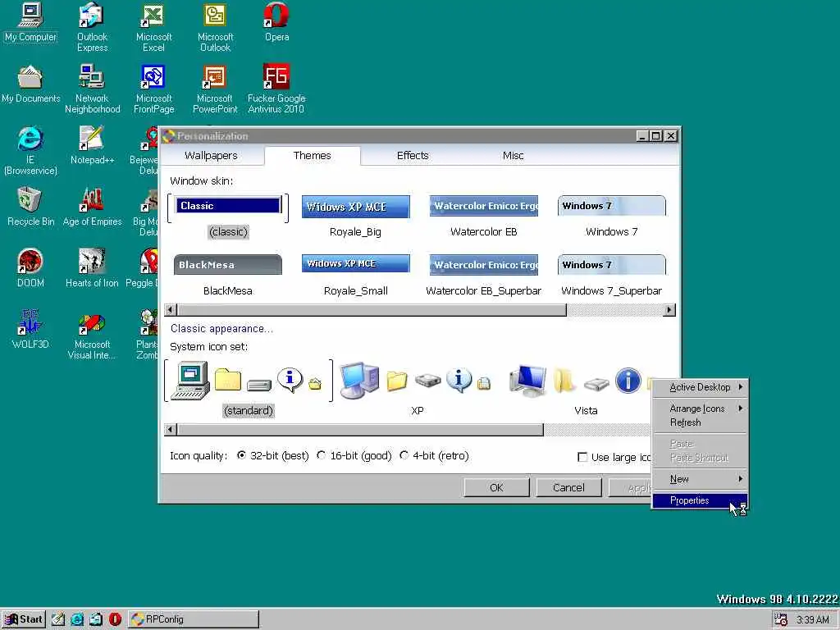Click the scheduler icon in the system tray
The image size is (840, 630).
(x=781, y=620)
